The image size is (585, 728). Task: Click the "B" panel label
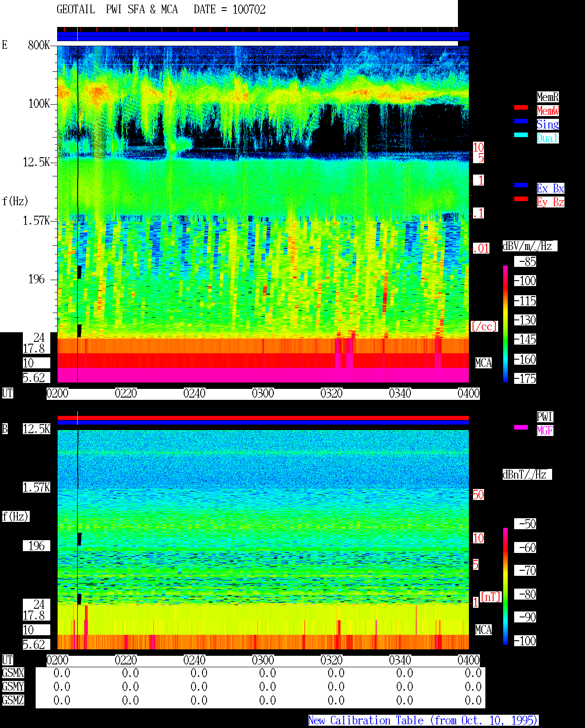click(x=5, y=429)
